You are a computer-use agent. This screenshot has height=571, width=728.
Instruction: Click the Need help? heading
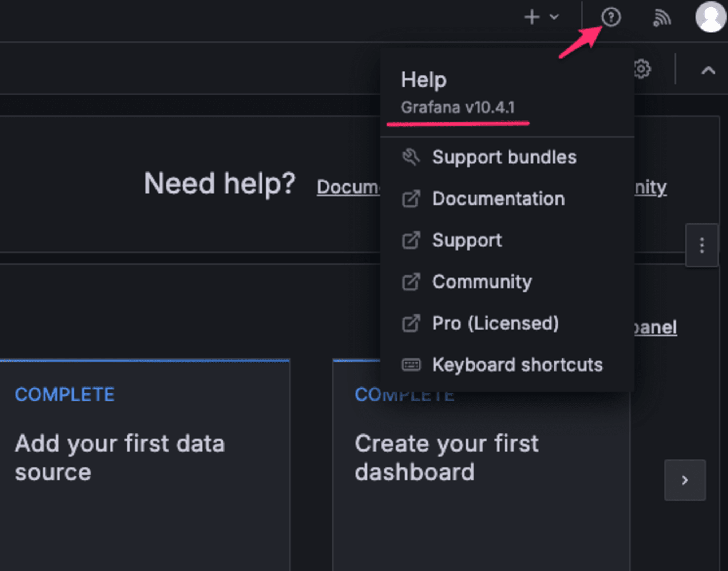[219, 183]
